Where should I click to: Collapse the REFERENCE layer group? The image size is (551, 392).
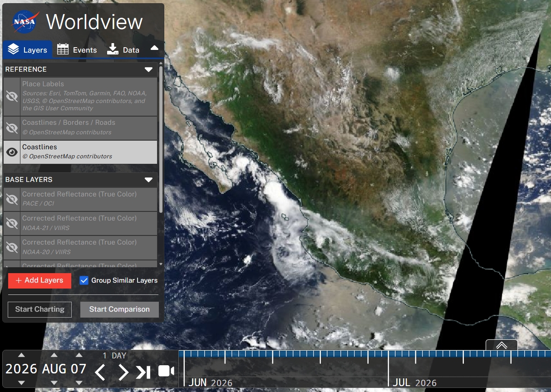pyautogui.click(x=148, y=69)
